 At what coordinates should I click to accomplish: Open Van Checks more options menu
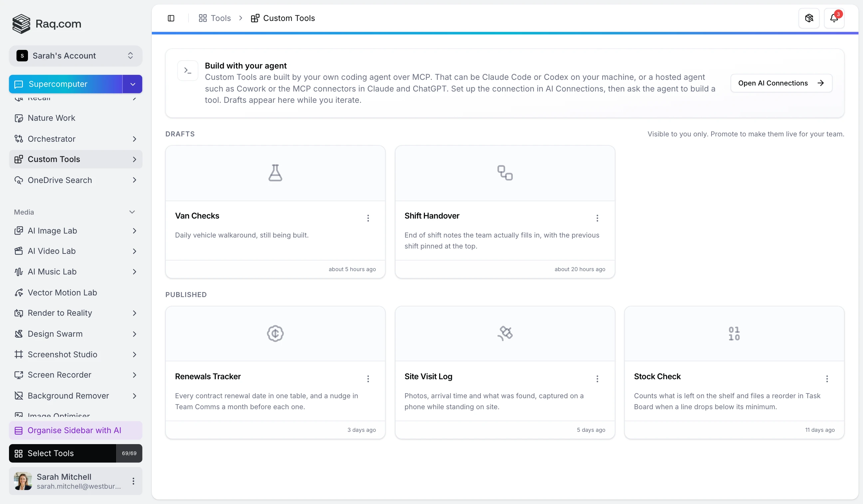coord(368,218)
